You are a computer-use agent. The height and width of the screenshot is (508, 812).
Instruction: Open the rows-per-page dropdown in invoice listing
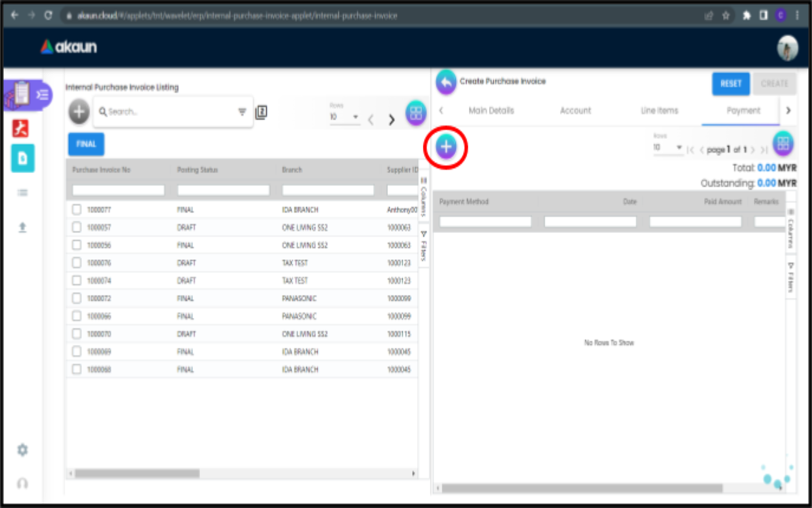click(345, 117)
